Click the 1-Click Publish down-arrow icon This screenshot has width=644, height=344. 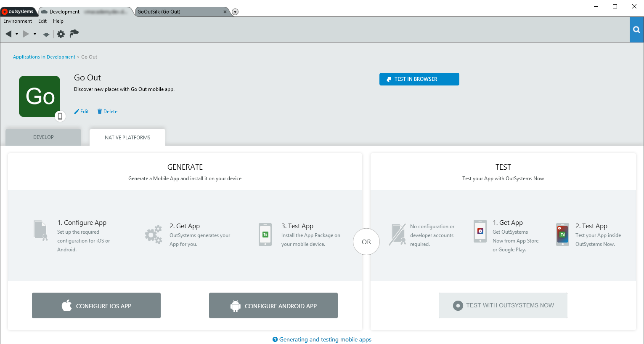coord(46,34)
